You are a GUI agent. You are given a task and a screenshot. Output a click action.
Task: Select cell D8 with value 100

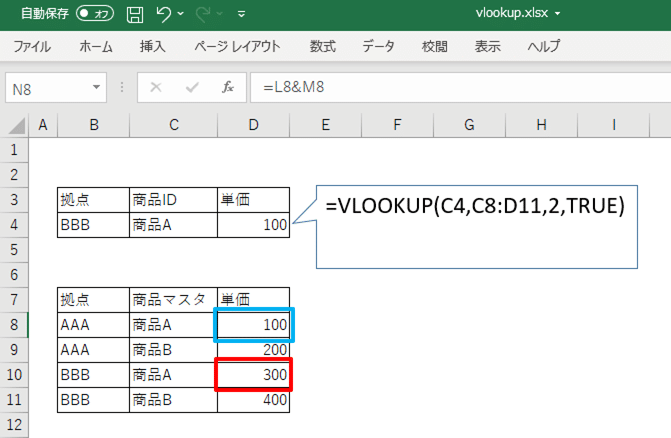pyautogui.click(x=253, y=325)
